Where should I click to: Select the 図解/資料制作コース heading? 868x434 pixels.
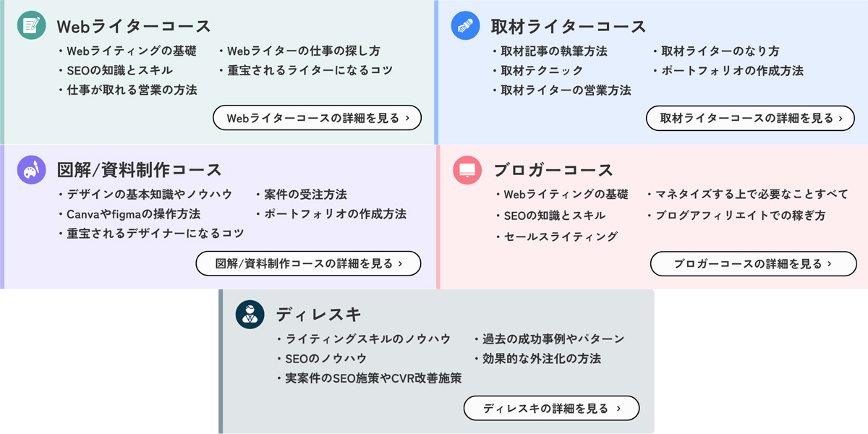click(140, 171)
